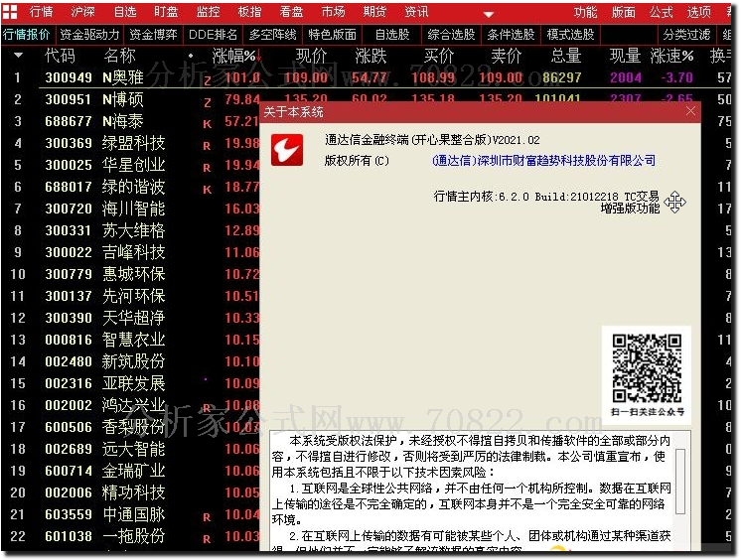Select stock row 新筑股份
The height and width of the screenshot is (560, 741).
(x=131, y=361)
